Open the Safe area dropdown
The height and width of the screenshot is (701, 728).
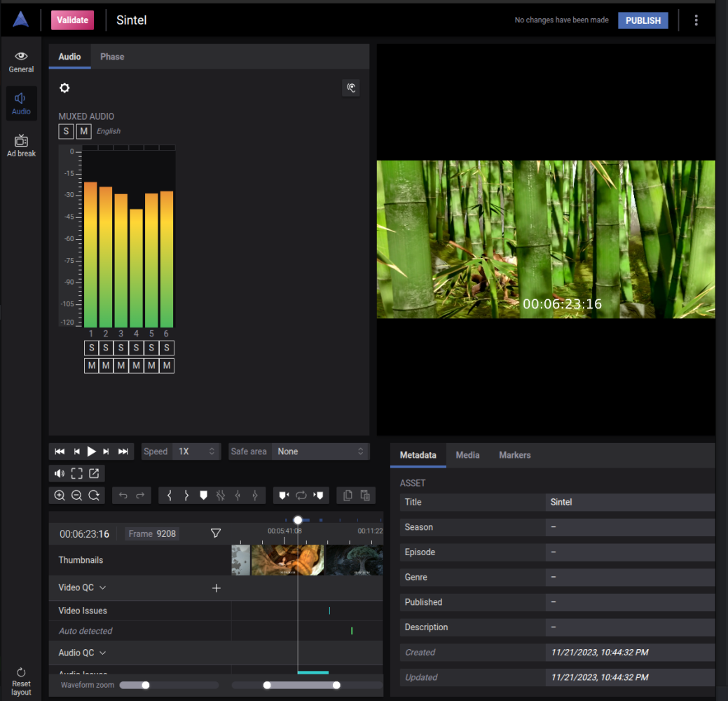coord(320,451)
